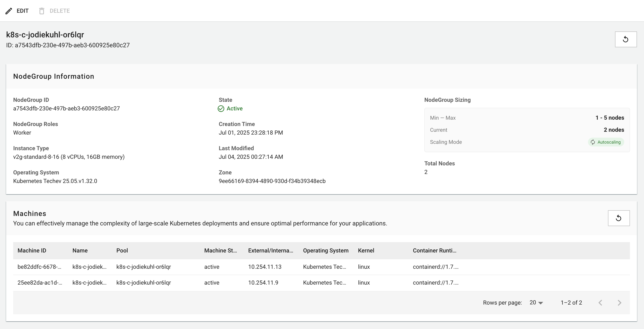
Task: Click the pool name in the 25ee82da row
Action: click(143, 283)
